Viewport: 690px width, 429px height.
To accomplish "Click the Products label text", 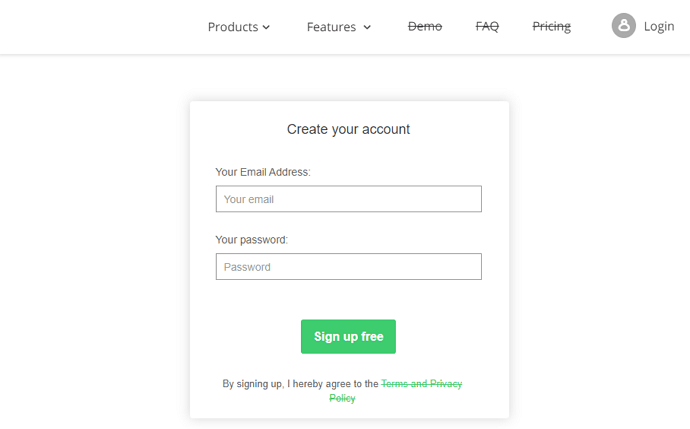I will pos(233,27).
